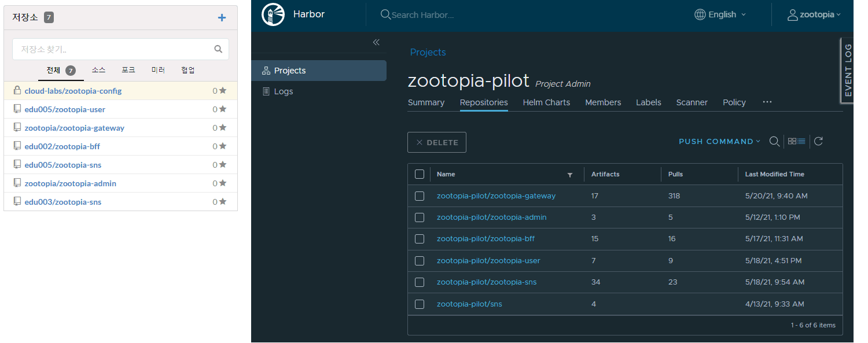This screenshot has height=343, width=868.
Task: Open the Name column filter funnel
Action: coord(569,174)
